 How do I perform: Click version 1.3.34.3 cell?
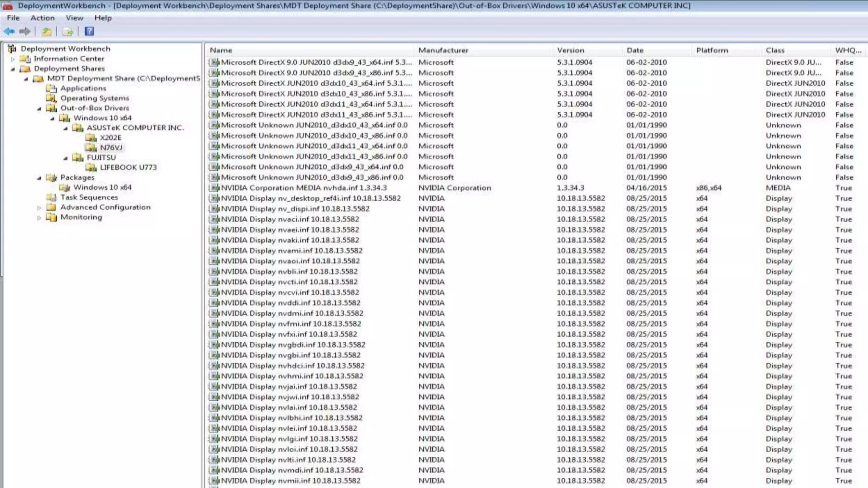coord(570,188)
